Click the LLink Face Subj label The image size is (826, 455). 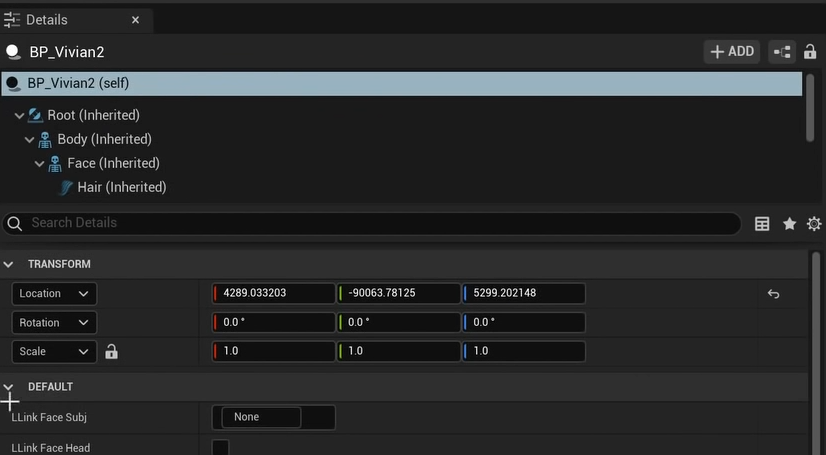click(x=49, y=418)
